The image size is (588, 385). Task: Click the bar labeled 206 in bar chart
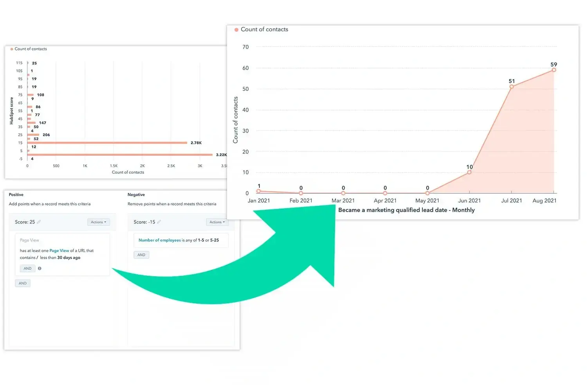(33, 135)
